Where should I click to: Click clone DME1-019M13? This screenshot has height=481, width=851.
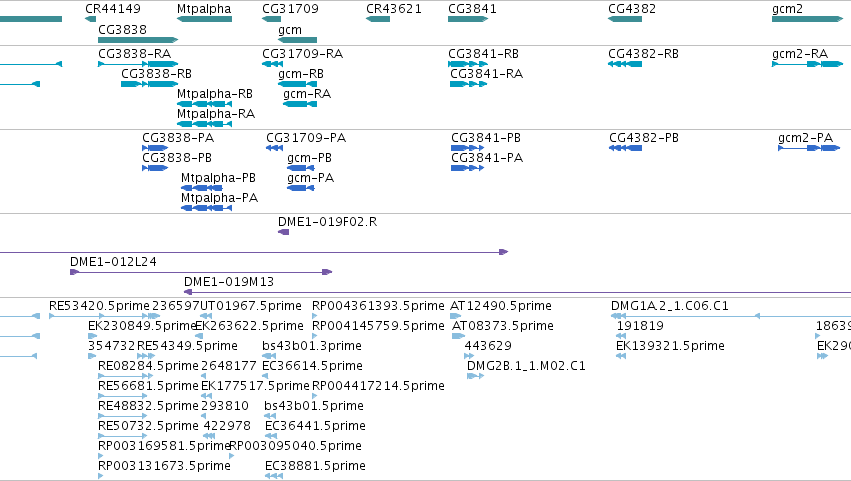click(228, 282)
